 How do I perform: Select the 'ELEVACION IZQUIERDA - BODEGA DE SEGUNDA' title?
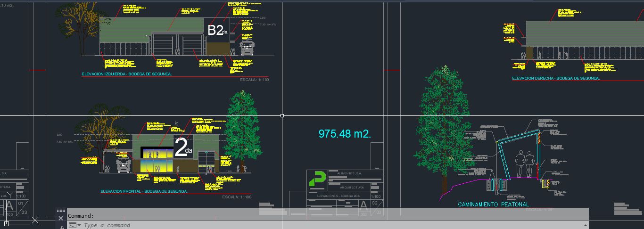click(x=127, y=74)
